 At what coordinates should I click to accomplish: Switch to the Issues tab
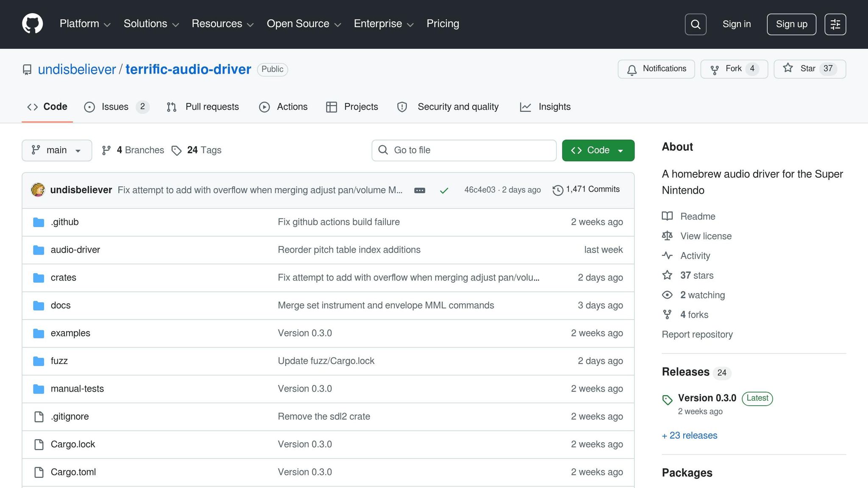pos(117,107)
